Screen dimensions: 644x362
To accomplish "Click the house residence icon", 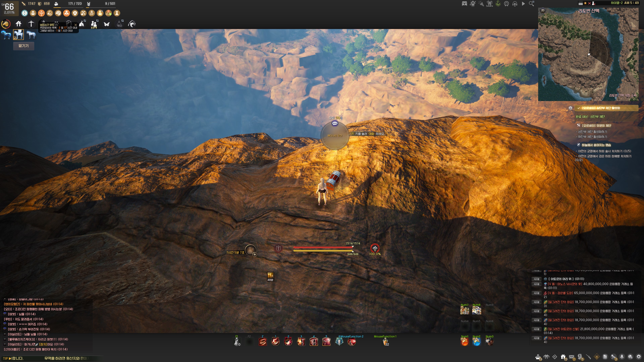I will pyautogui.click(x=18, y=24).
